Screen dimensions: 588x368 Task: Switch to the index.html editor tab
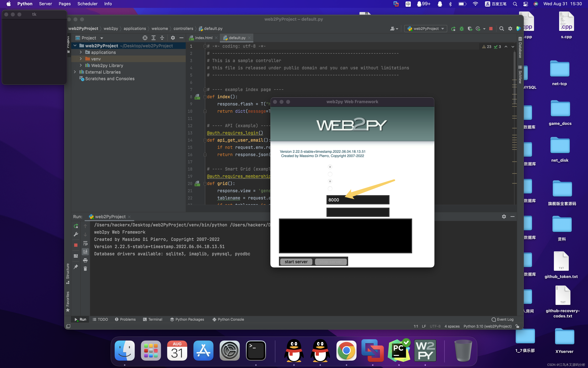coord(203,38)
